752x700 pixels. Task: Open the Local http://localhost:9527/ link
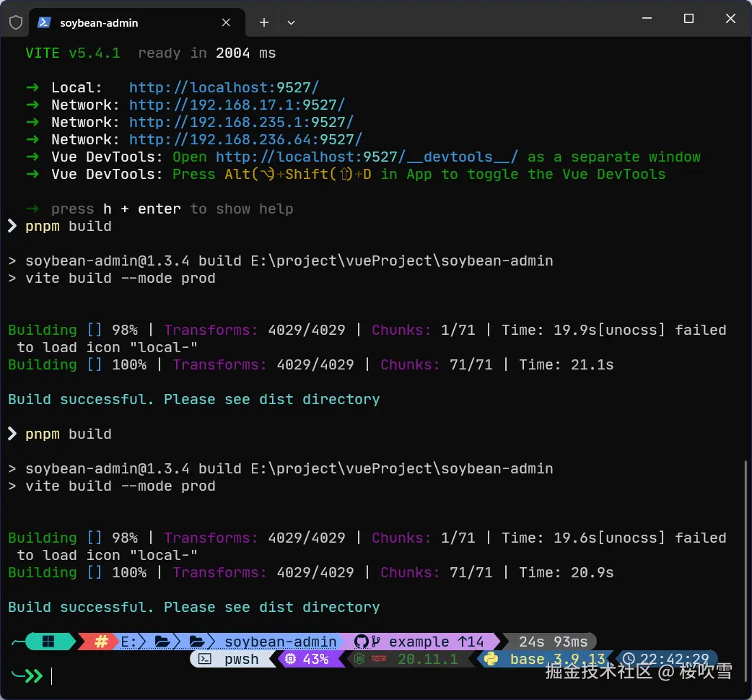tap(224, 88)
